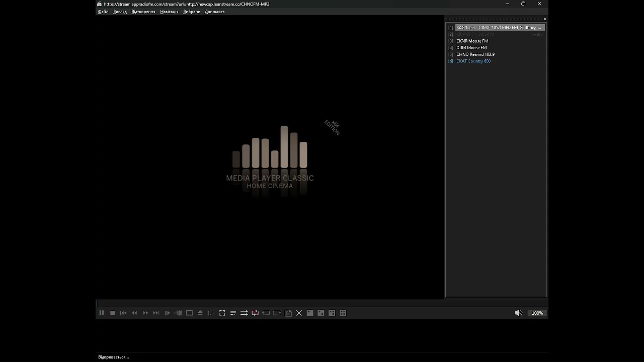Open the vertical sliders settings icon

[211, 313]
